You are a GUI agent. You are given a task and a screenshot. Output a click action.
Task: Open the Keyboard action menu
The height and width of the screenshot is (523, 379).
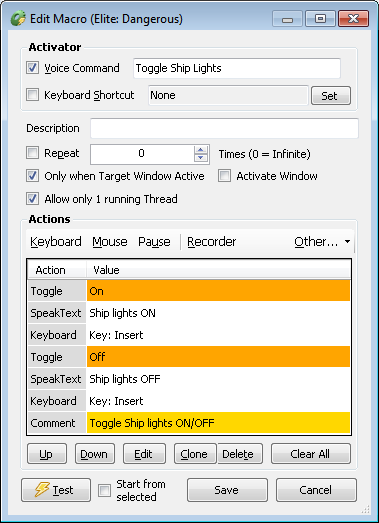pyautogui.click(x=56, y=241)
